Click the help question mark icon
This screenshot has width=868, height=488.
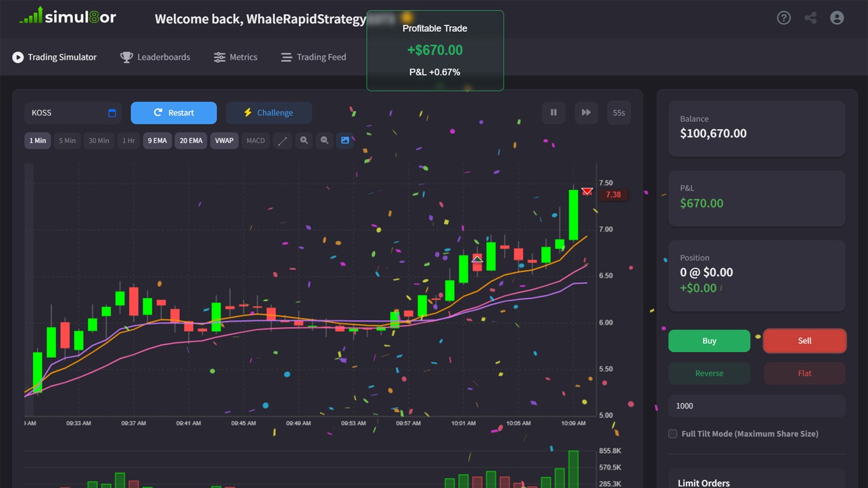[x=783, y=18]
